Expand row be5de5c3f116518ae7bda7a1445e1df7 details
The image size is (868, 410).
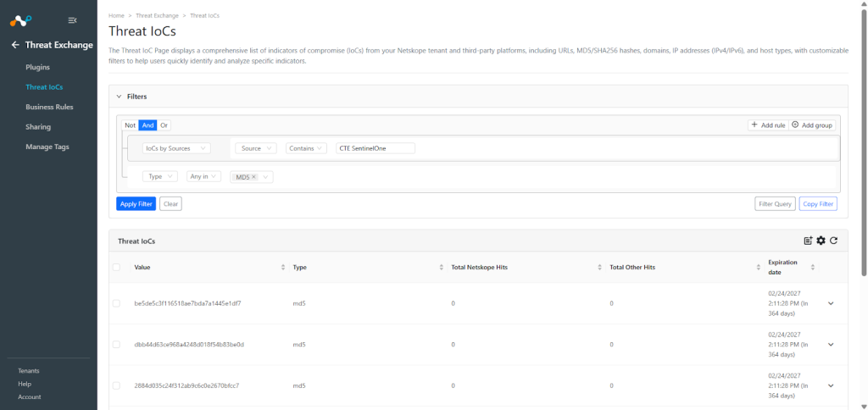point(831,303)
